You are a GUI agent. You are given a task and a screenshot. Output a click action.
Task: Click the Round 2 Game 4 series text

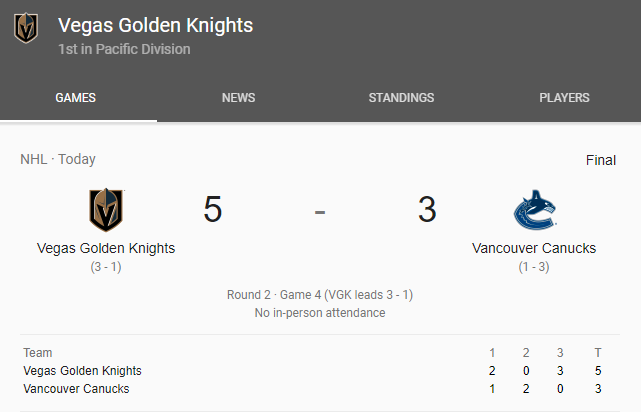pos(320,295)
